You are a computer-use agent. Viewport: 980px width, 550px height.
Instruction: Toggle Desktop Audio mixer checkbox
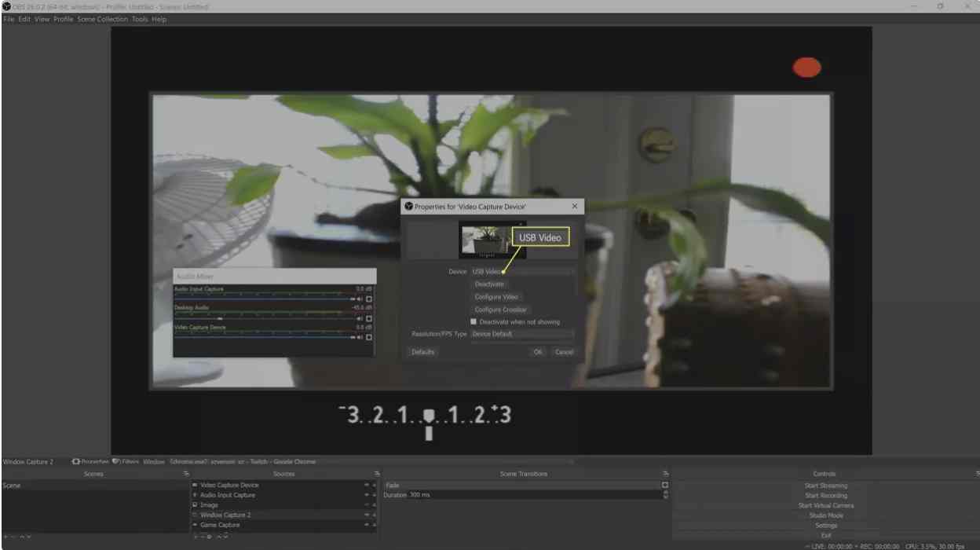369,318
